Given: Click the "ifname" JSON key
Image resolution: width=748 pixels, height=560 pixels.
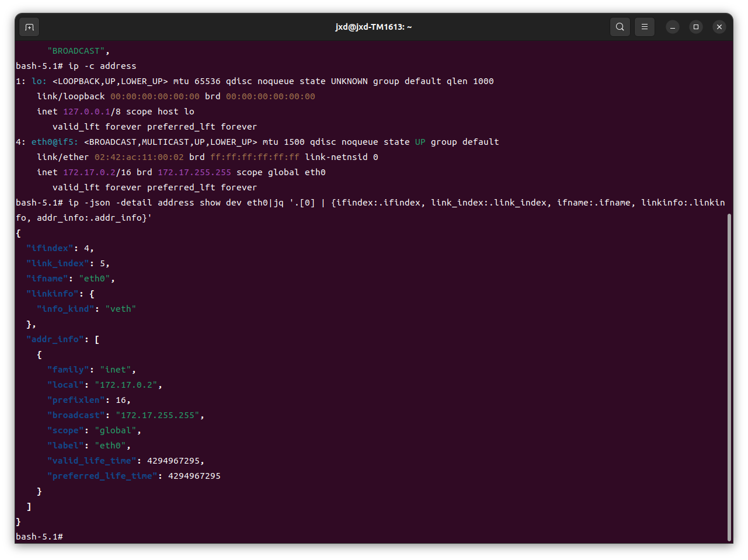Looking at the screenshot, I should point(47,279).
